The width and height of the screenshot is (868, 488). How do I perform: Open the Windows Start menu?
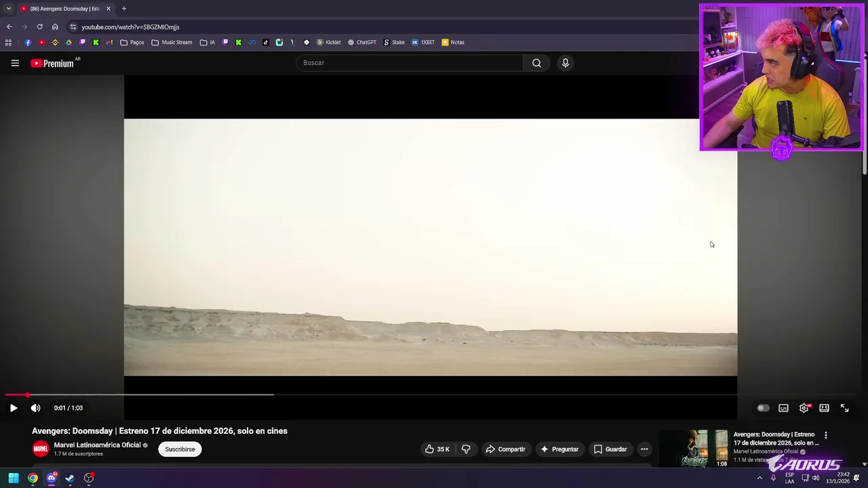[x=14, y=478]
